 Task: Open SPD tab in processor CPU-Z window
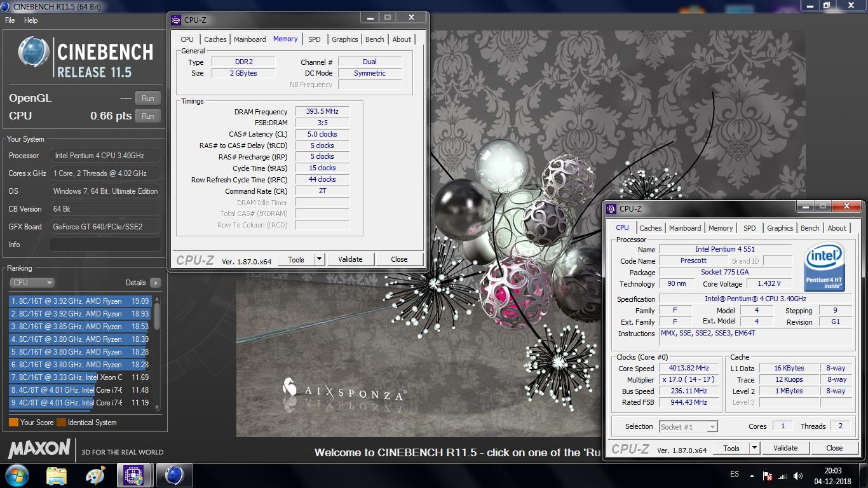pos(750,228)
